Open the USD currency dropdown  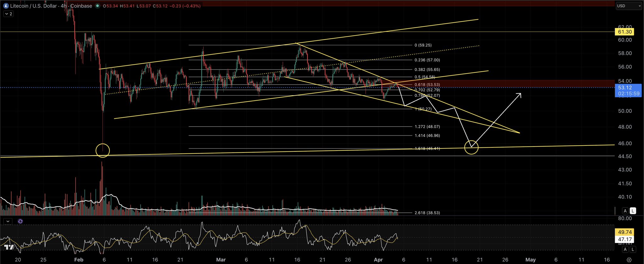(628, 6)
